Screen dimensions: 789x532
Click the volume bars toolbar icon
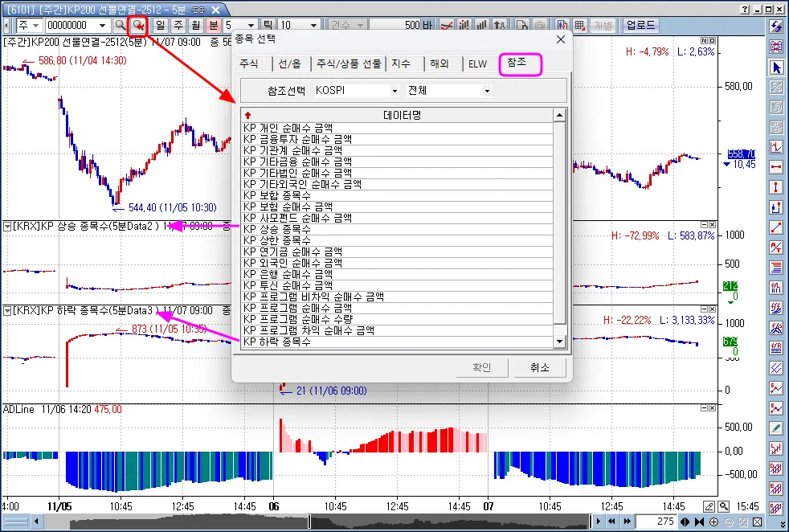click(481, 25)
